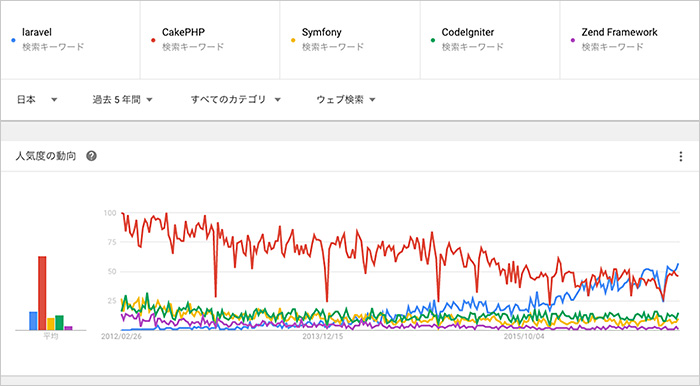Open the 日本 region dropdown
This screenshot has width=700, height=386.
37,100
